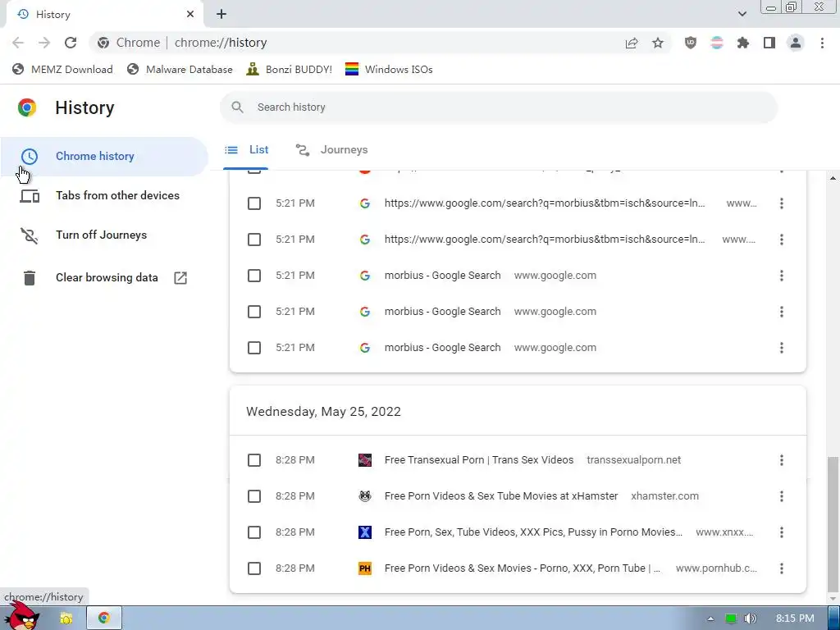Screen dimensions: 840x630
Task: Open the volume speaker tray icon
Action: click(750, 619)
